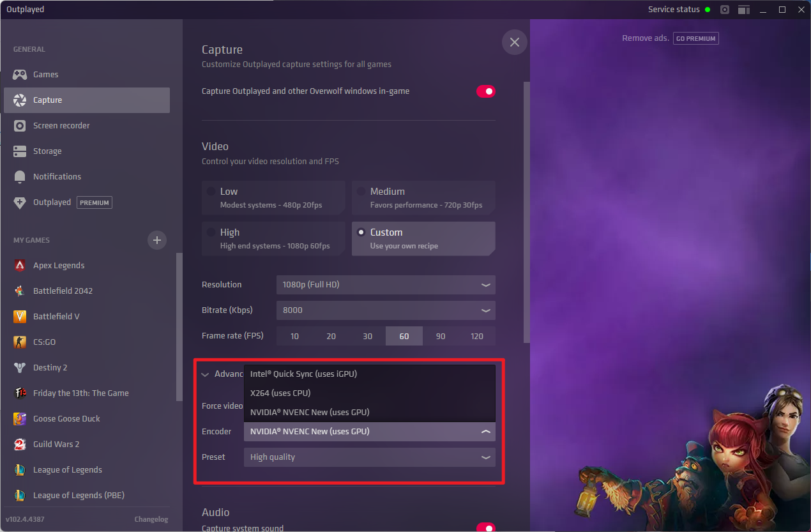Select Apex Legends in My Games
Viewport: 811px width, 532px height.
87,266
